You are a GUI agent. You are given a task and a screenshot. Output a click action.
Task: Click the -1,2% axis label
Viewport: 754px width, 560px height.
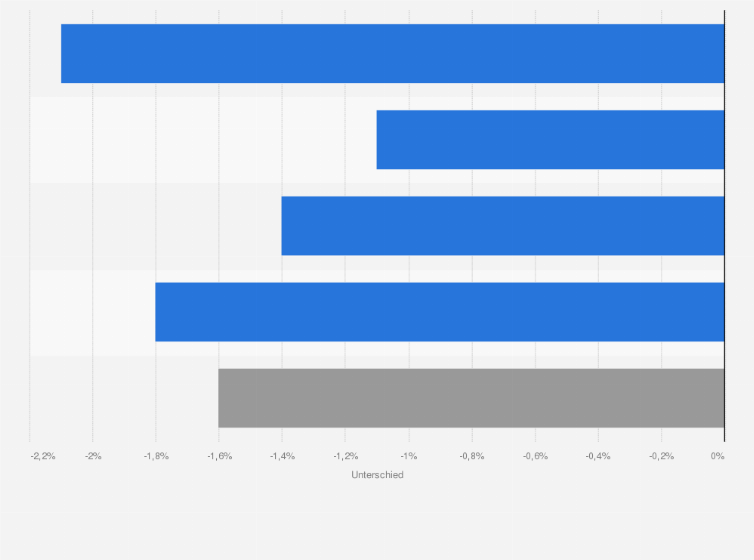(346, 456)
